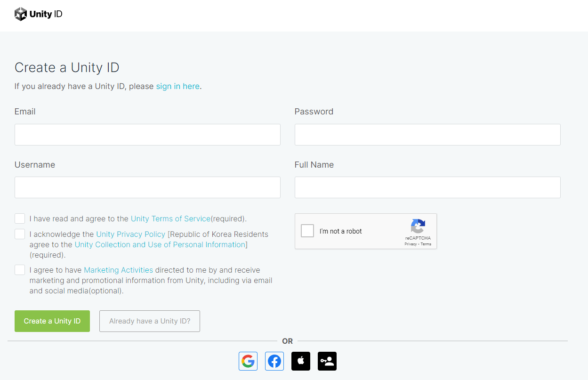Image resolution: width=588 pixels, height=380 pixels.
Task: Enable the optional Marketing Activities checkbox
Action: 20,270
